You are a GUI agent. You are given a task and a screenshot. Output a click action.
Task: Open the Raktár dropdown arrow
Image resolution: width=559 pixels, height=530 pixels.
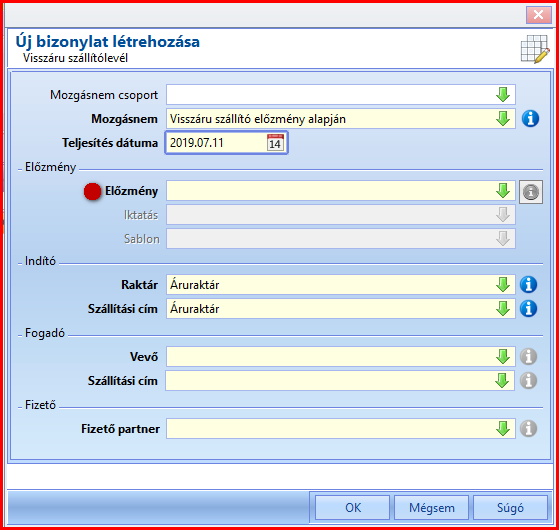[x=503, y=284]
